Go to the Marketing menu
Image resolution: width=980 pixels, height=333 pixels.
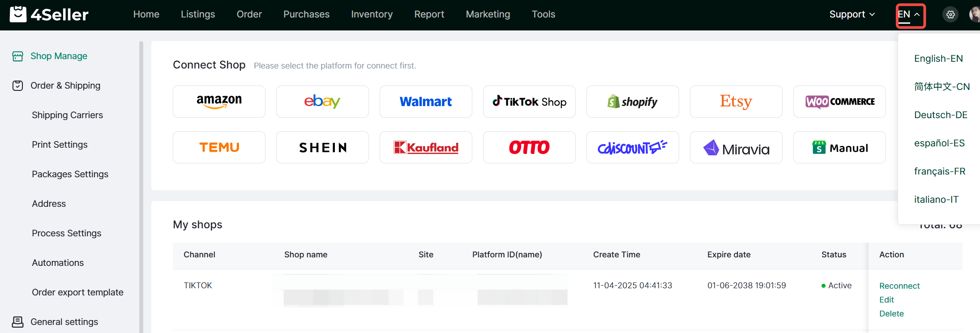(488, 14)
